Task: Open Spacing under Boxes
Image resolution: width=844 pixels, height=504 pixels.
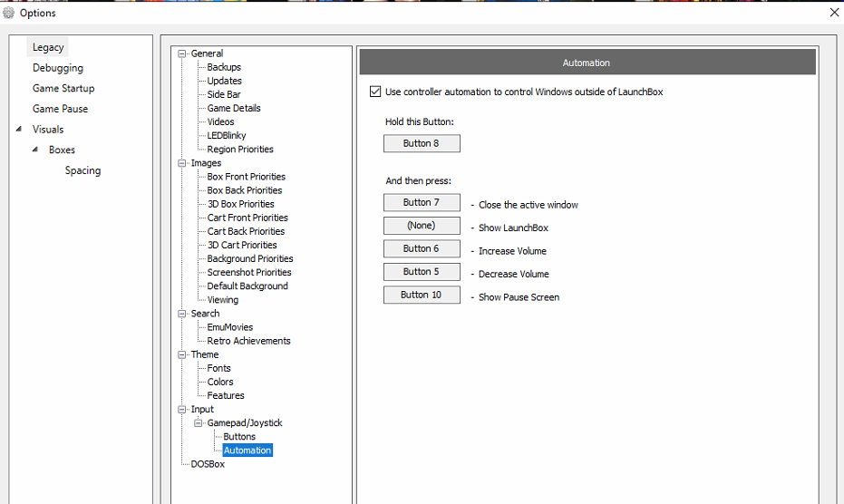Action: point(82,170)
